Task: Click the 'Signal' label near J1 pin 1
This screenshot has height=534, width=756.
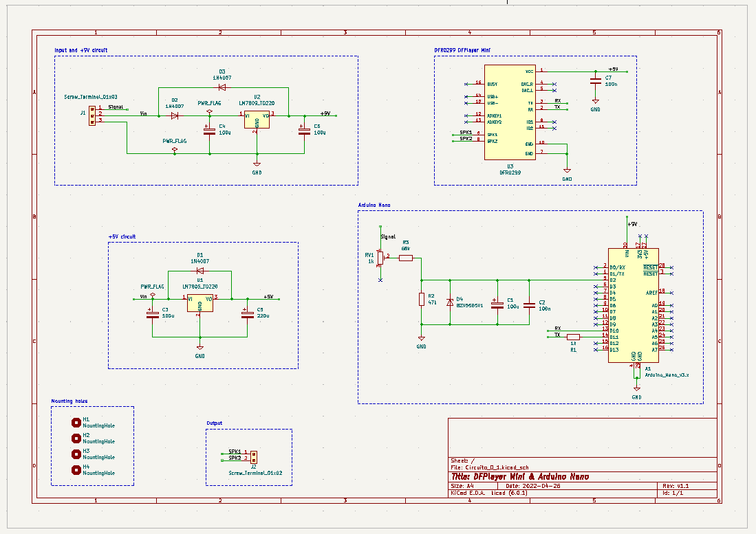Action: click(x=116, y=107)
